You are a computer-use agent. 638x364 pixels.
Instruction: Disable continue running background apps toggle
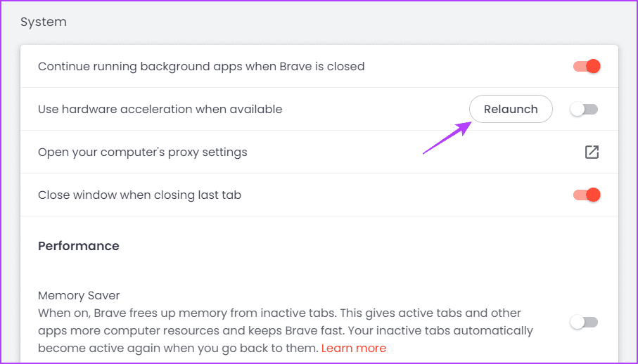coord(585,67)
